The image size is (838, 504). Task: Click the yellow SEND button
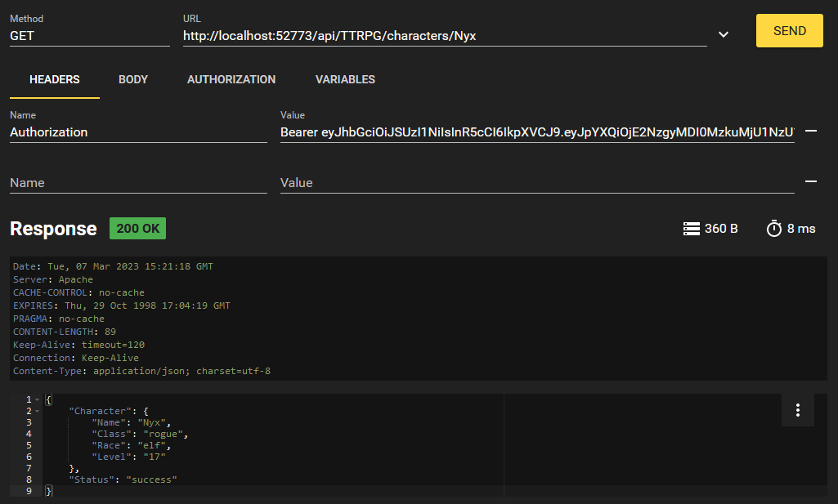[789, 31]
